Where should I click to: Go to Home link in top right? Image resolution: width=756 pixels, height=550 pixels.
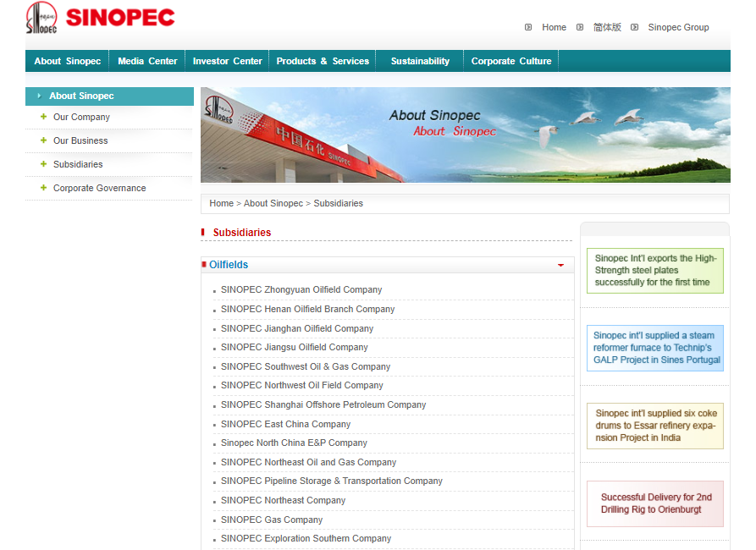coord(554,27)
